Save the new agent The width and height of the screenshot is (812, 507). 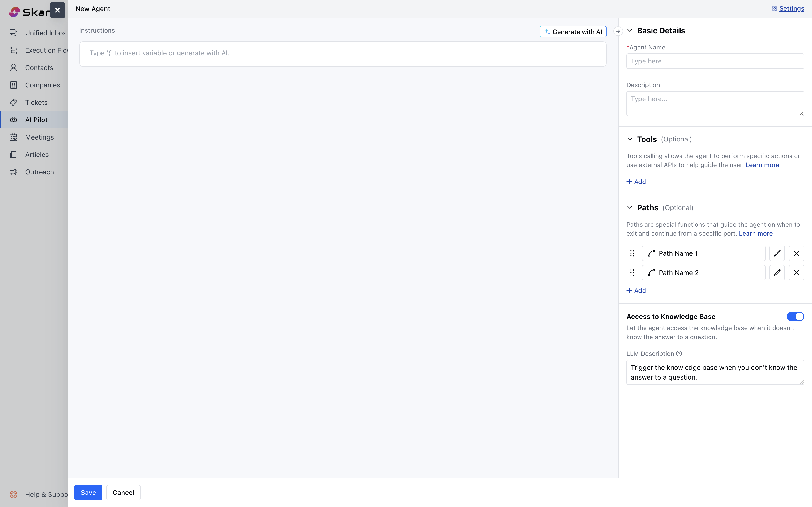pos(88,492)
